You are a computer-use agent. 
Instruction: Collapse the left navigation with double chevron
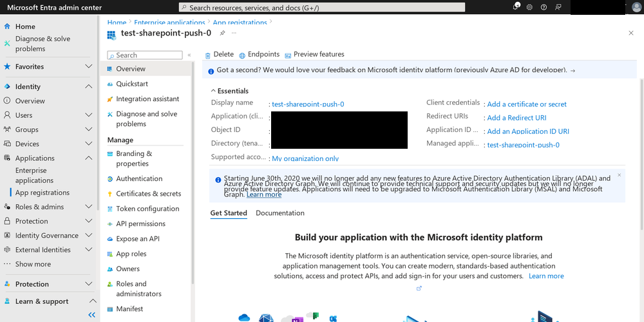[x=91, y=315]
